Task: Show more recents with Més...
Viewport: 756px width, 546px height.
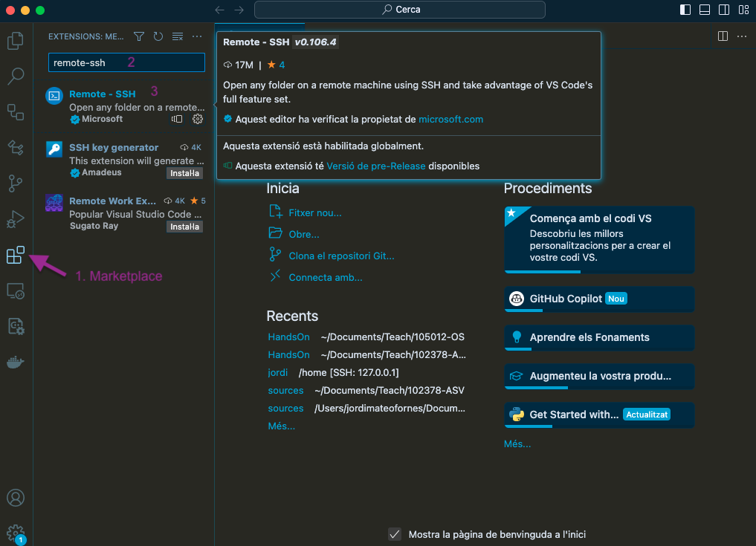Action: 282,426
